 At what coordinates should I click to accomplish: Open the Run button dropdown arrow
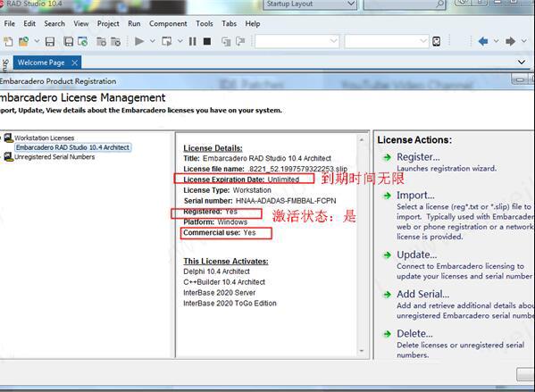click(153, 41)
